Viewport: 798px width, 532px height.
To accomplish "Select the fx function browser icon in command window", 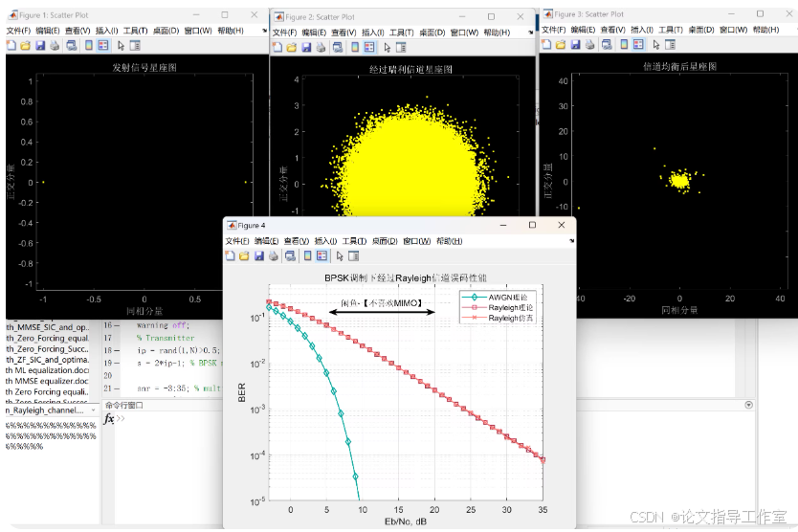I will [108, 418].
